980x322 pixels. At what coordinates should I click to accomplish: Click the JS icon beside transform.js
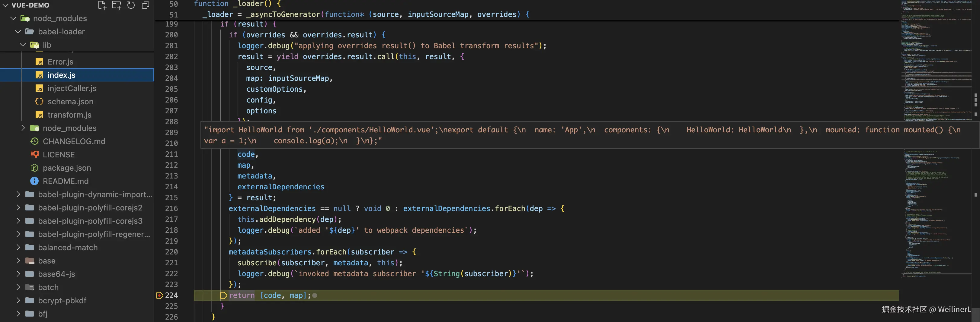[x=39, y=115]
